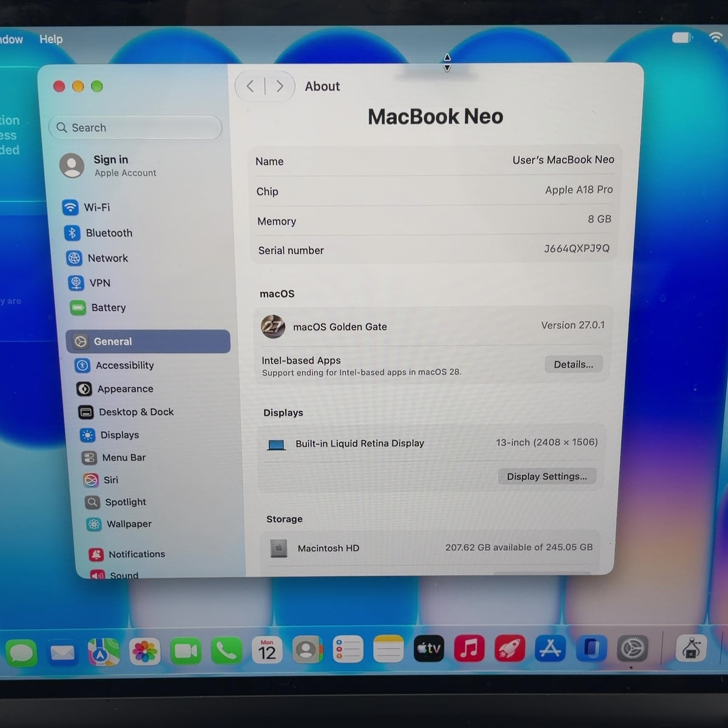Select General in sidebar

point(148,342)
